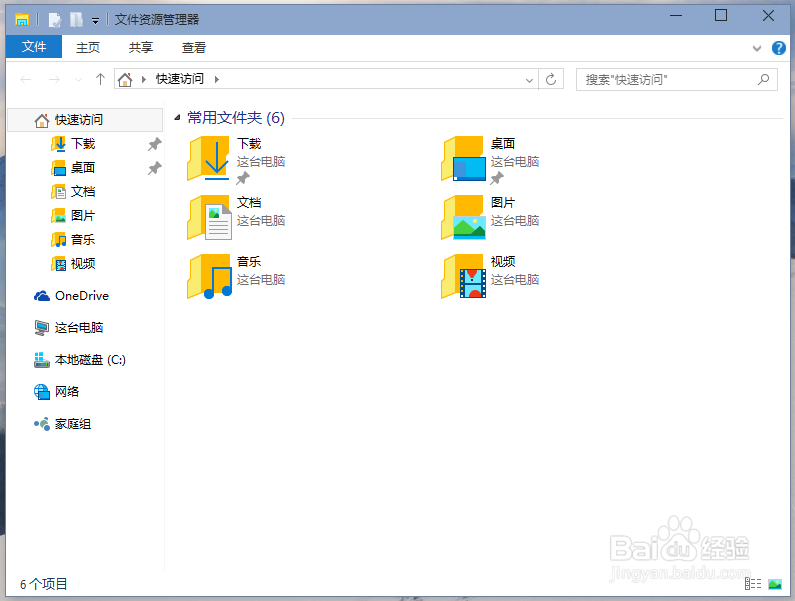Refresh the current folder view
795x601 pixels.
pos(551,79)
